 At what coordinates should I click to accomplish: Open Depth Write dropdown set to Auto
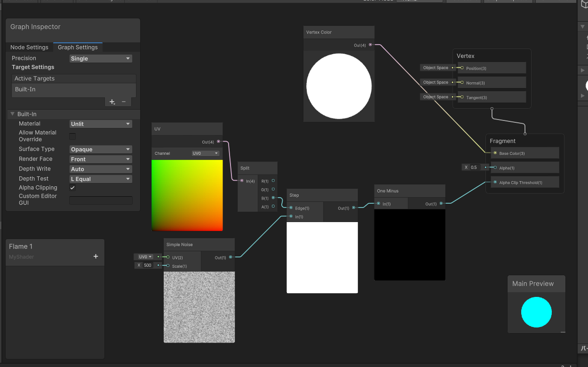[101, 169]
